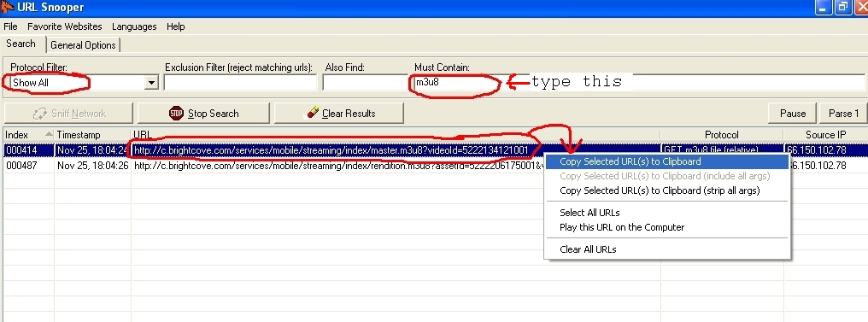Click the master.m3u8 URL entry
This screenshot has width=868, height=322.
pyautogui.click(x=331, y=150)
